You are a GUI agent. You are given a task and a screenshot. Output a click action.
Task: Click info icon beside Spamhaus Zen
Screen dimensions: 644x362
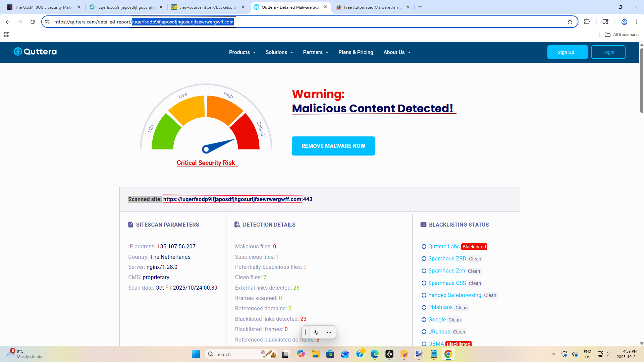424,271
